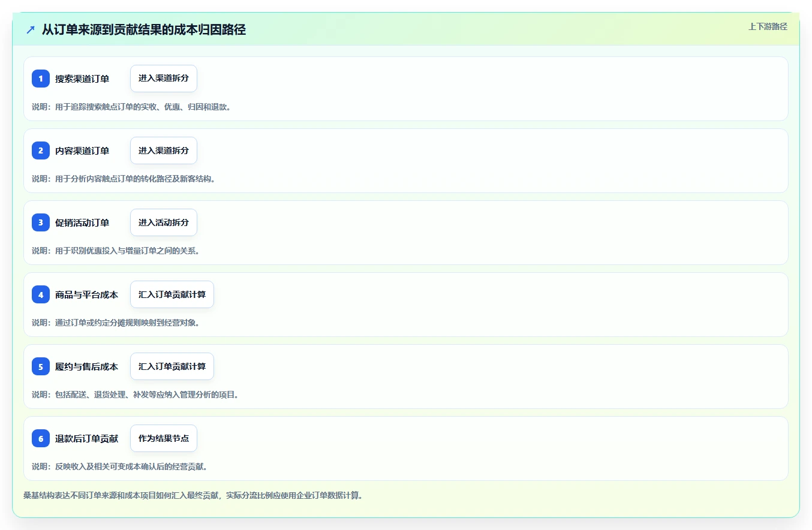
Task: Click 汇入订单贡献计算 for 商品与平台成本
Action: pos(172,294)
